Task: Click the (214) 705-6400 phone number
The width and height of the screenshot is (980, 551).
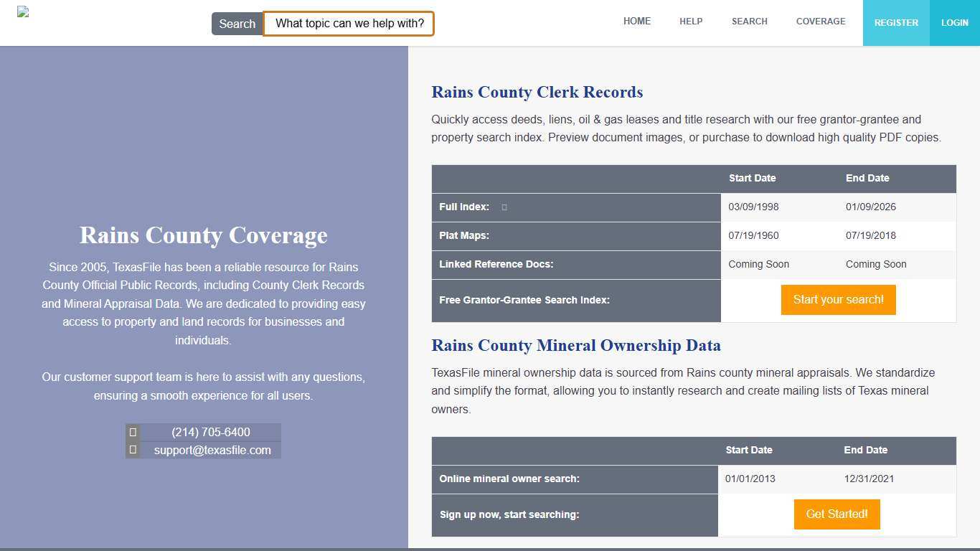Action: 210,432
